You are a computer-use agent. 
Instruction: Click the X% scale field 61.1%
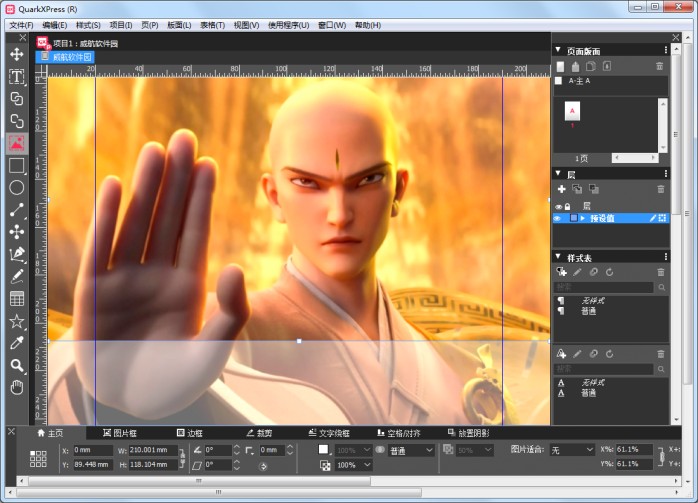(634, 449)
